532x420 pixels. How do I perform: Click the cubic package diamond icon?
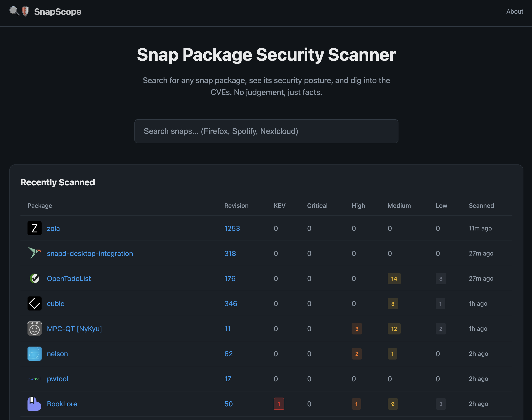(x=35, y=303)
